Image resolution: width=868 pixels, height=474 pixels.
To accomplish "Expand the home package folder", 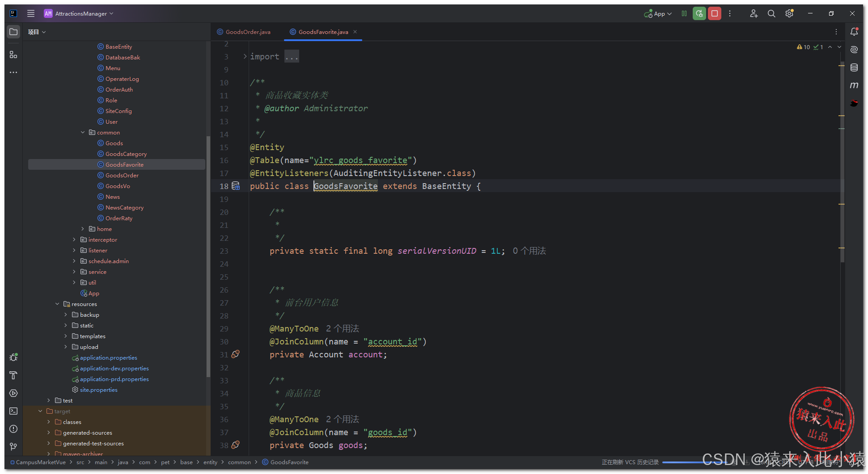I will [x=83, y=229].
